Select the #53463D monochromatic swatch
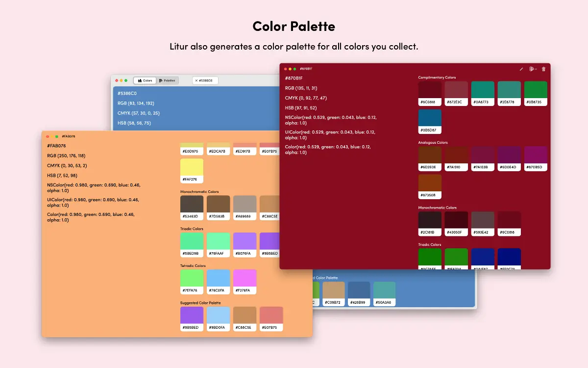The height and width of the screenshot is (368, 588). click(192, 208)
